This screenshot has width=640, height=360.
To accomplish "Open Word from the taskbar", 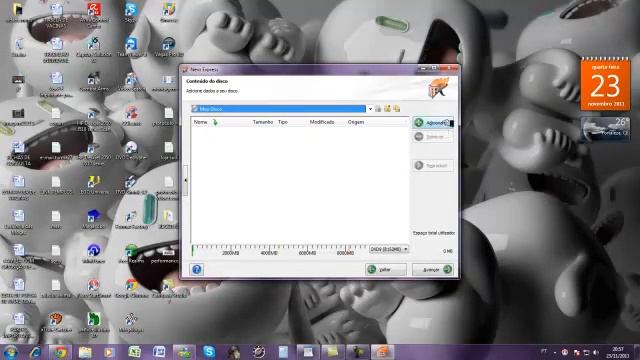I will click(159, 352).
